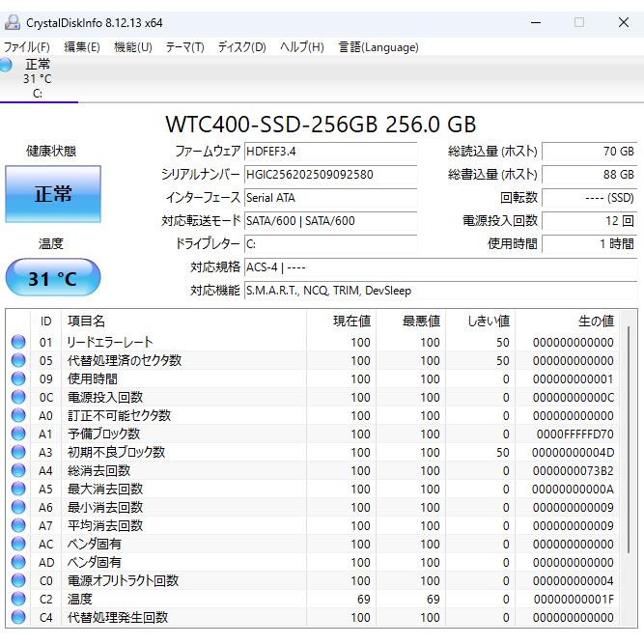The height and width of the screenshot is (644, 644).
Task: Click the blue 正常 health status button
Action: coord(53,194)
